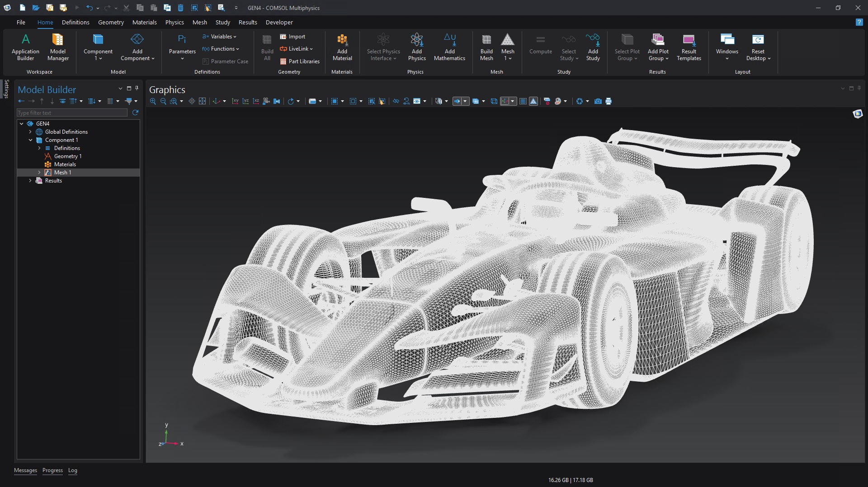
Task: Open the Variables dropdown
Action: click(x=220, y=37)
